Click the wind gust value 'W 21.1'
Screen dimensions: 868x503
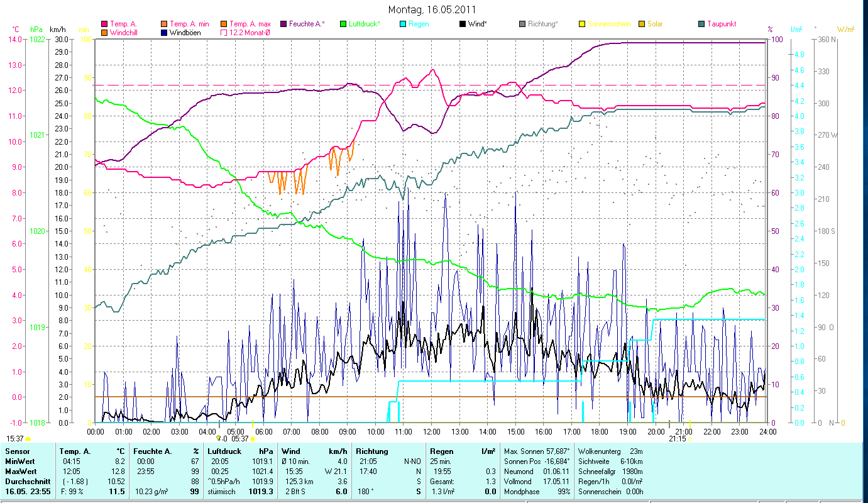(336, 472)
